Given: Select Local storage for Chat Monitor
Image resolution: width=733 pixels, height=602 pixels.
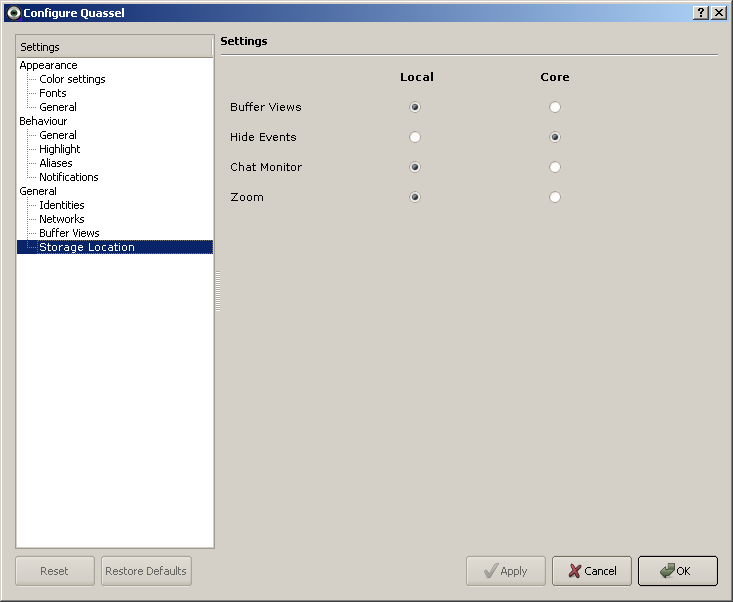Looking at the screenshot, I should [415, 167].
